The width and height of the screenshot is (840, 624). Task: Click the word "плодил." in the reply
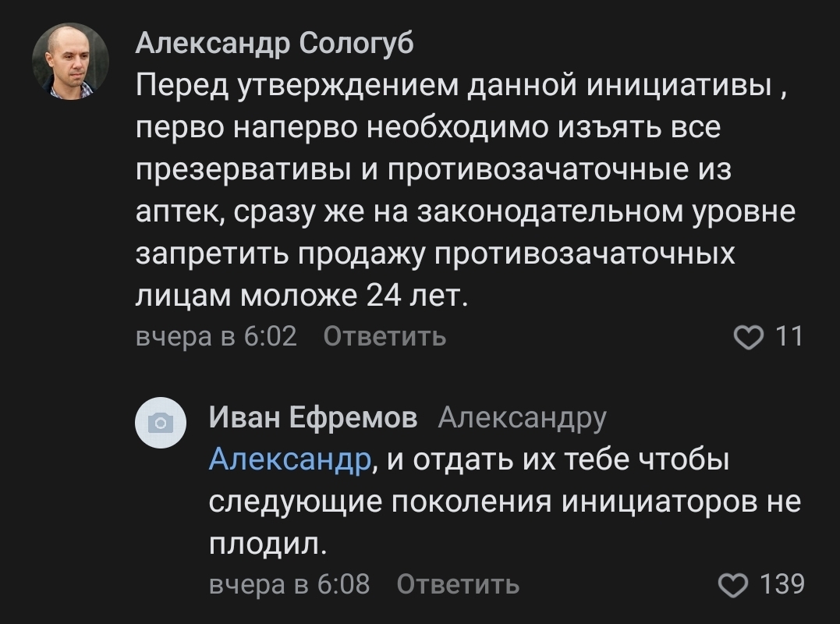tap(267, 543)
